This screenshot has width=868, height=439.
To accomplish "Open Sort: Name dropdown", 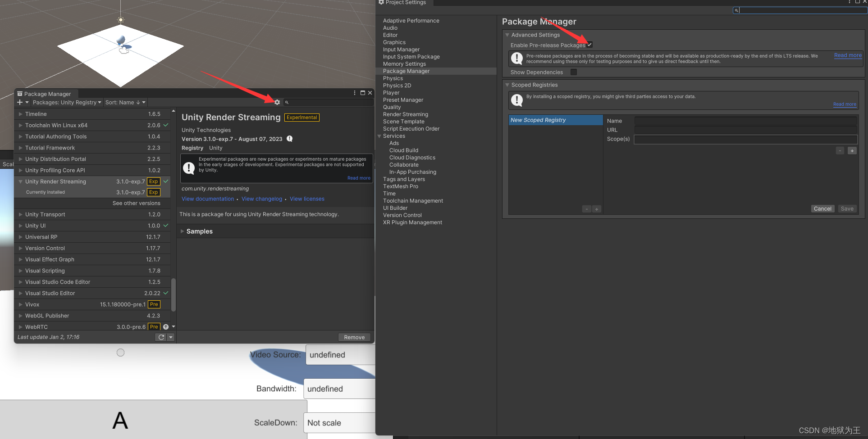I will coord(125,102).
